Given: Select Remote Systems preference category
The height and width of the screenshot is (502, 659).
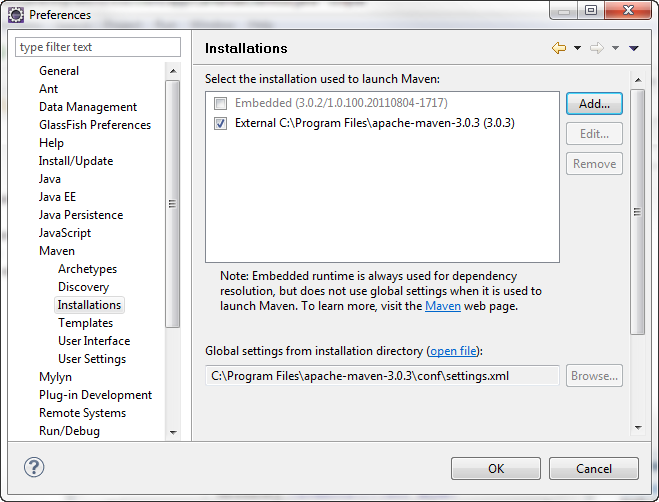Looking at the screenshot, I should click(82, 413).
